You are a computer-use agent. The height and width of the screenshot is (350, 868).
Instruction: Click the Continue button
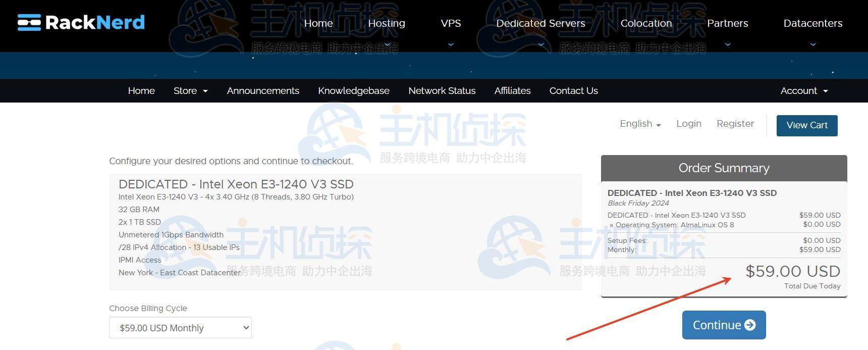(724, 325)
